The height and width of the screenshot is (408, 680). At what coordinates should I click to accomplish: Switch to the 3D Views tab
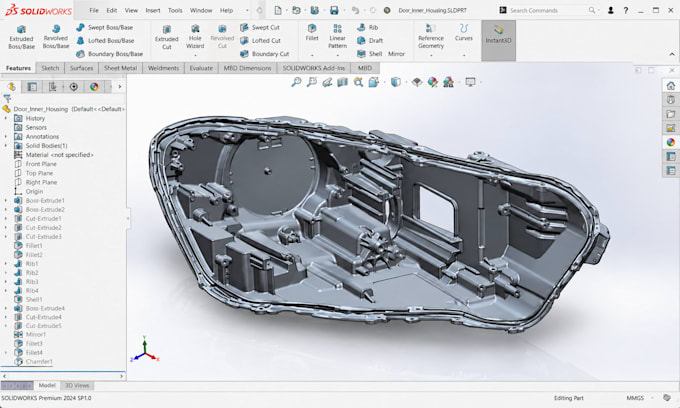pos(77,385)
